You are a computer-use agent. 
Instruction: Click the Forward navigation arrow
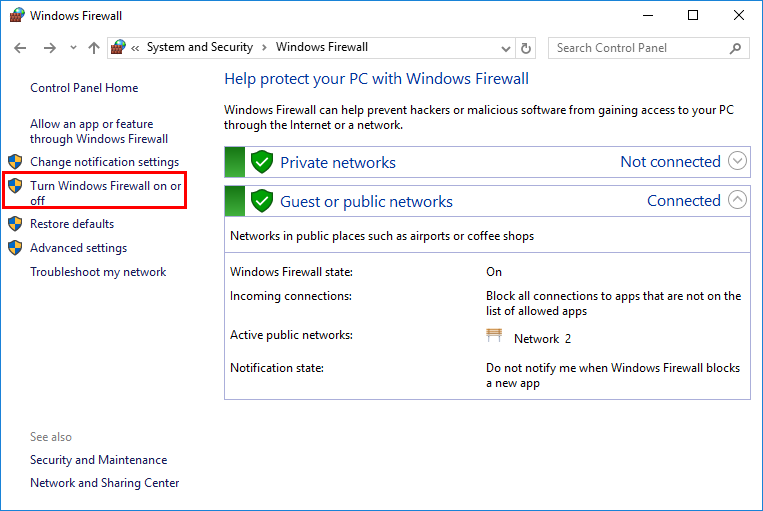49,48
